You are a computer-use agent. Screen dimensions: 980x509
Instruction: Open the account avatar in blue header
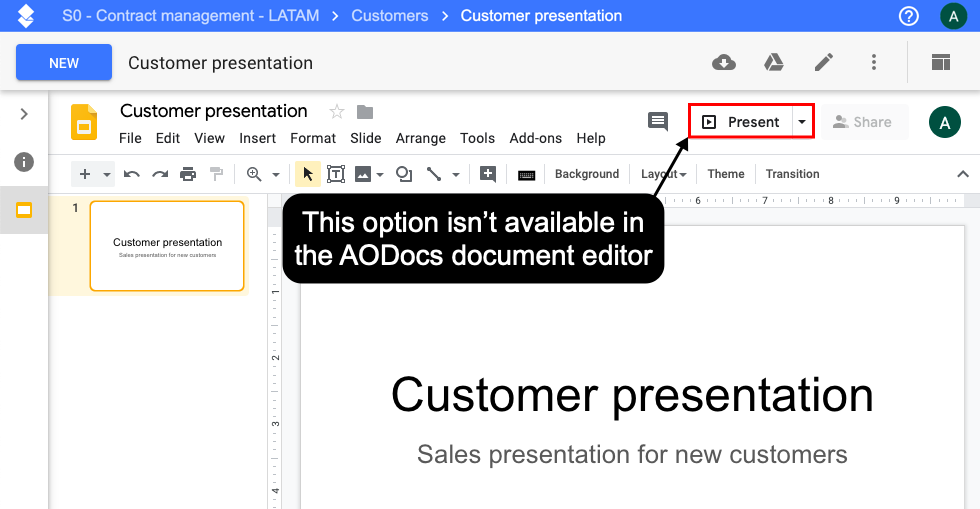953,16
